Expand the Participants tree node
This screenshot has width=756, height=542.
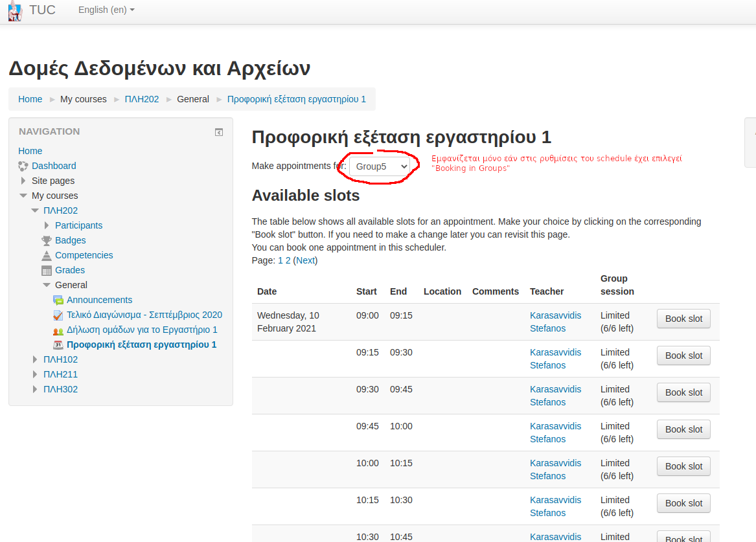(47, 225)
